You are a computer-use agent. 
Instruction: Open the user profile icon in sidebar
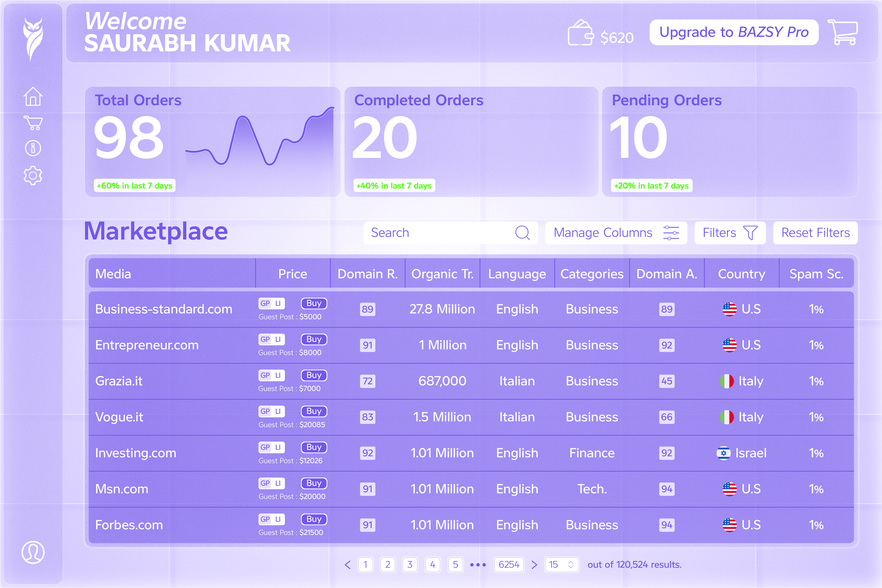coord(33,552)
